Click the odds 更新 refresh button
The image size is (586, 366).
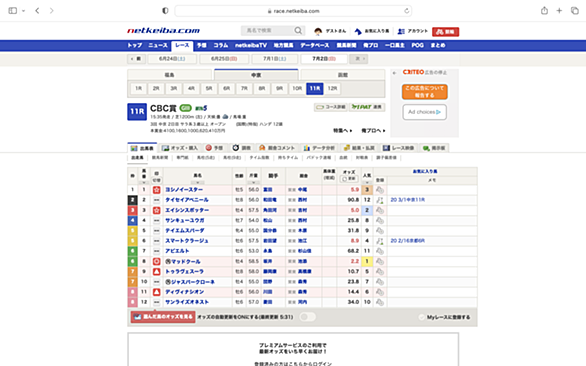pos(349,179)
